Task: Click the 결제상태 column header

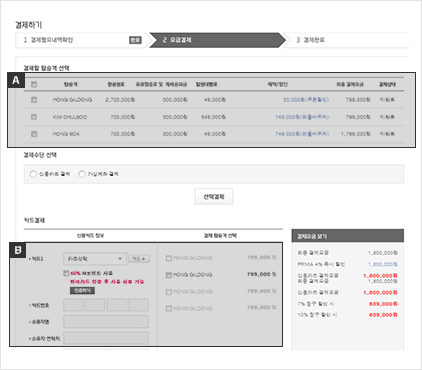Action: coord(387,84)
